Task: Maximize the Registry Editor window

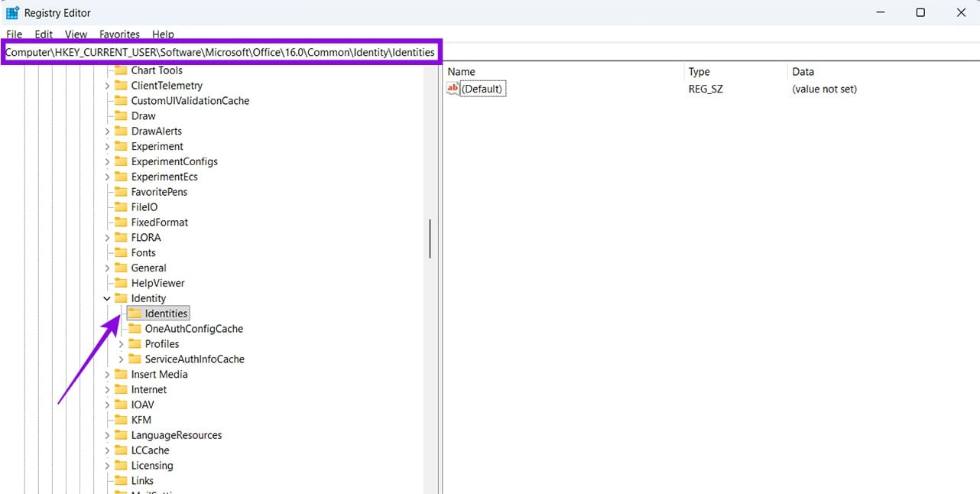Action: pyautogui.click(x=920, y=12)
